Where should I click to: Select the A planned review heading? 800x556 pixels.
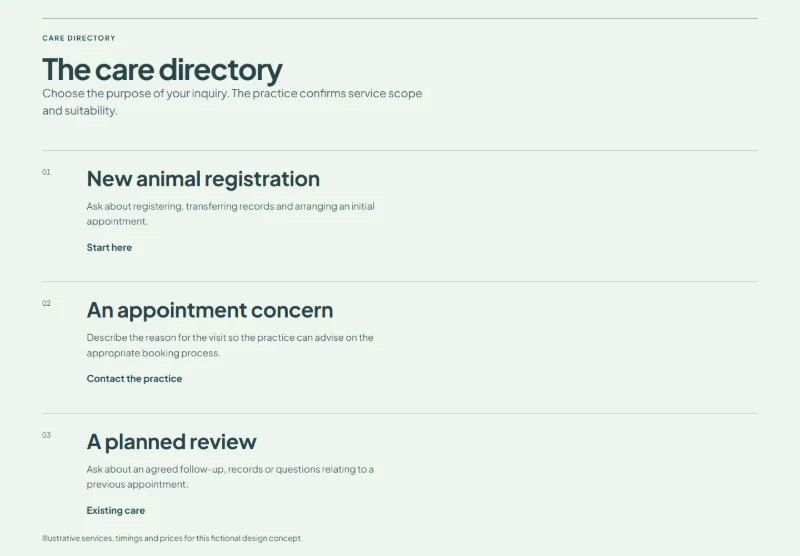tap(171, 442)
